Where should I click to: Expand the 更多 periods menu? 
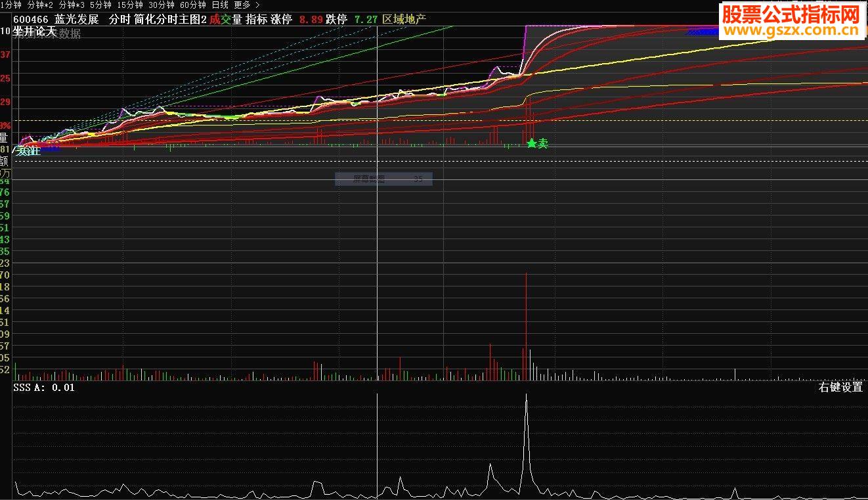click(246, 5)
